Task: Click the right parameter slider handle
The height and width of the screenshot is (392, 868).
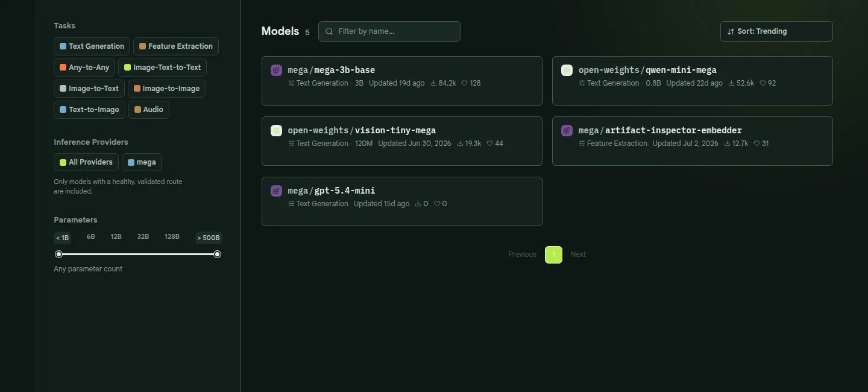Action: (218, 254)
